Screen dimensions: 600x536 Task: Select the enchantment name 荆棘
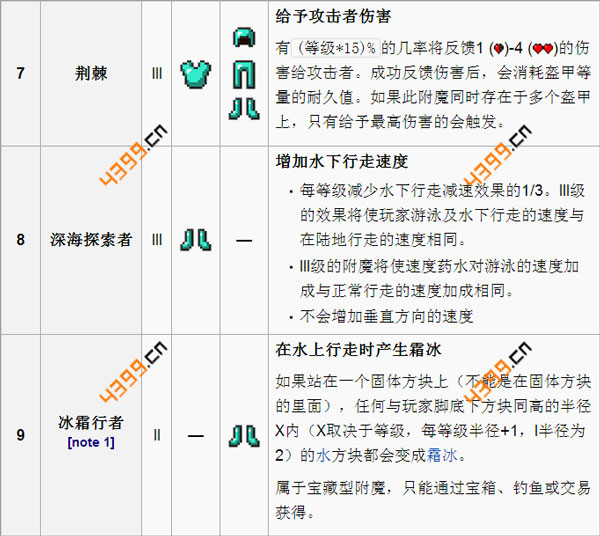[91, 73]
